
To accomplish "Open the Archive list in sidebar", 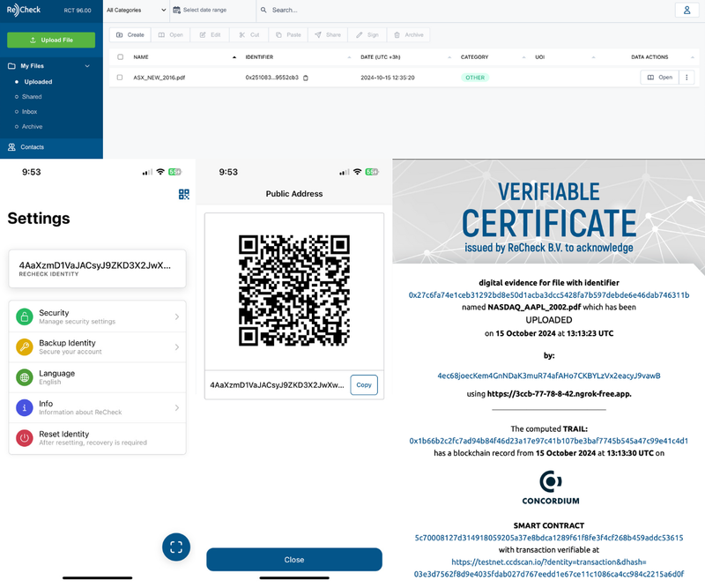I will [x=32, y=126].
